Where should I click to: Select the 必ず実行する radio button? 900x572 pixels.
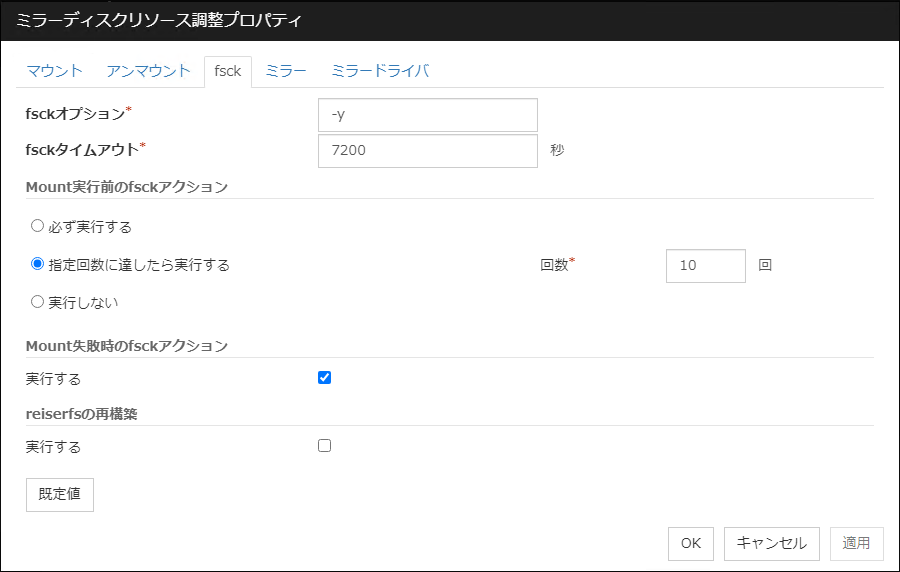38,226
